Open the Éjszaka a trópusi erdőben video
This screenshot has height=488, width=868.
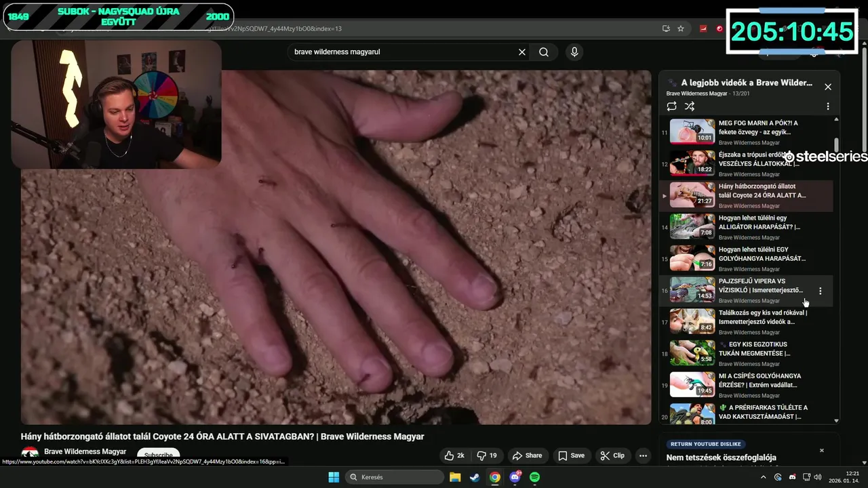tap(746, 163)
